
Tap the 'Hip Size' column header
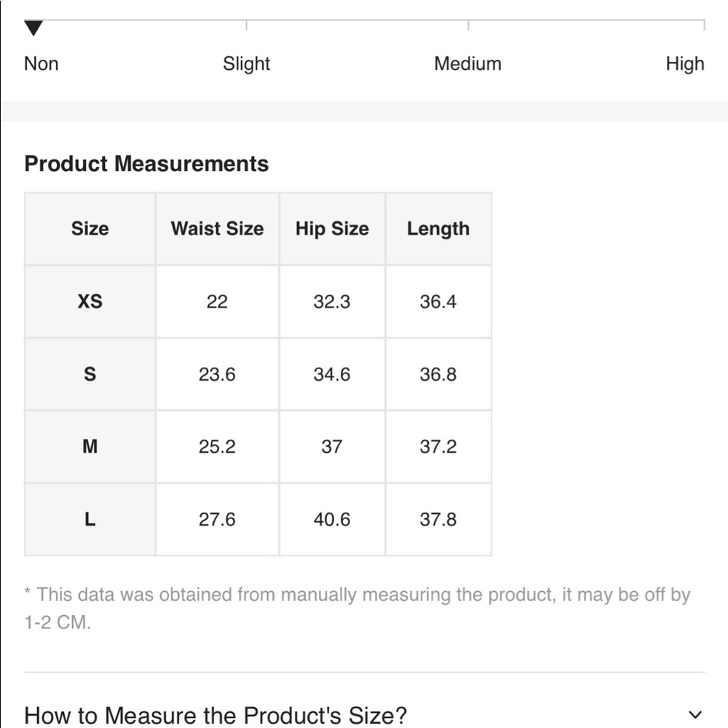pyautogui.click(x=332, y=229)
